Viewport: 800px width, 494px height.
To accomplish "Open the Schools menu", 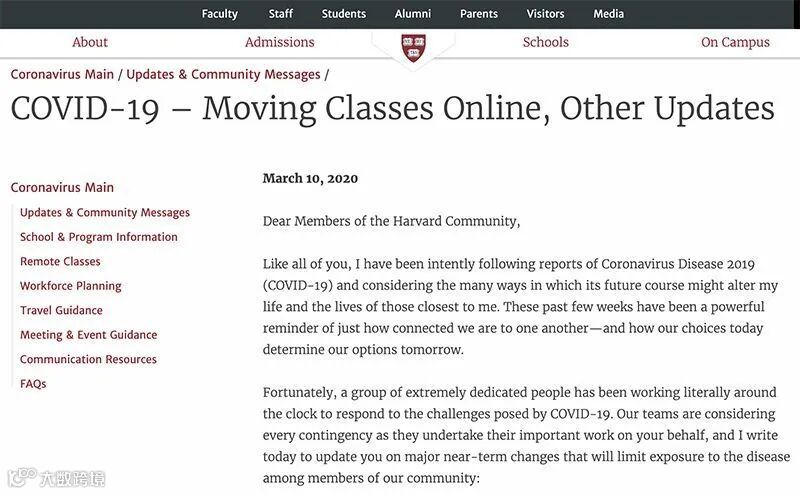I will coord(546,42).
